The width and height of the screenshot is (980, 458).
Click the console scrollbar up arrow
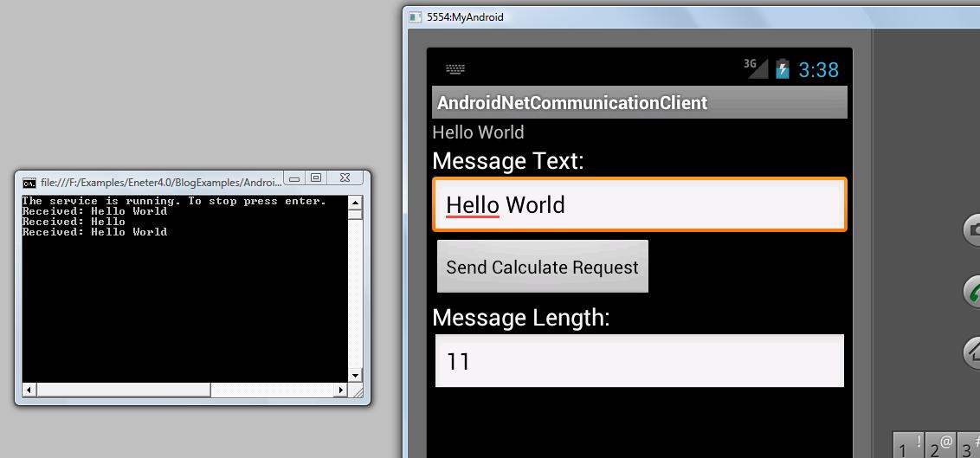[355, 203]
